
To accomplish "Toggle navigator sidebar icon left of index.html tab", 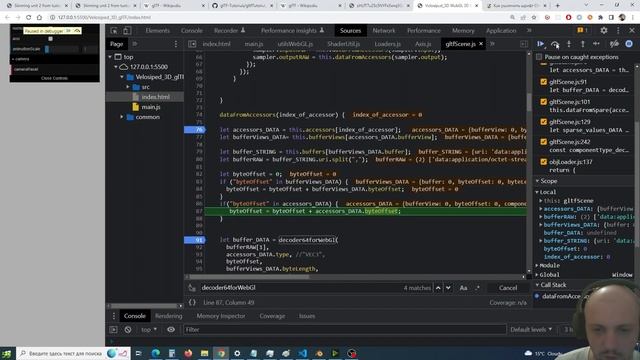I will [x=192, y=44].
